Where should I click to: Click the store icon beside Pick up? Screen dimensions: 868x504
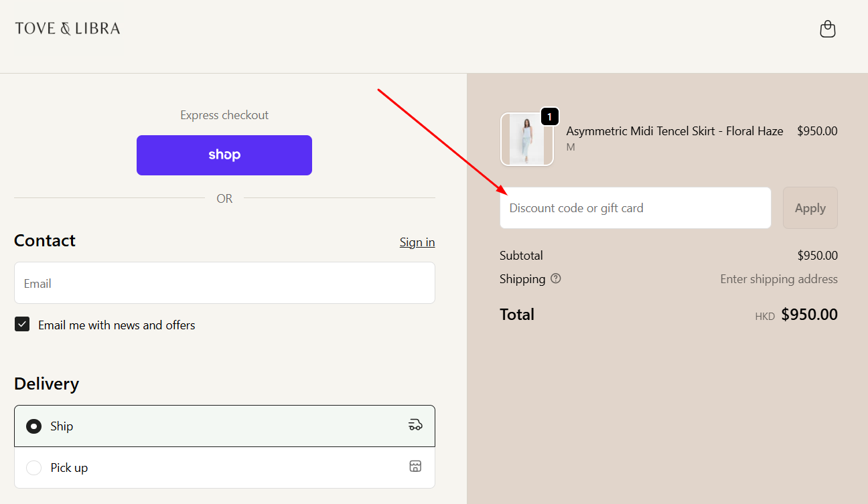tap(415, 467)
